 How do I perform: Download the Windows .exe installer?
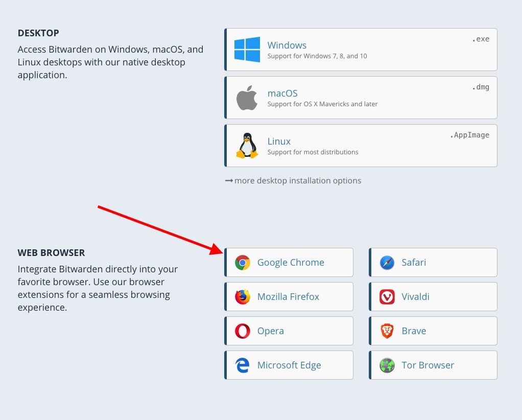coord(361,50)
